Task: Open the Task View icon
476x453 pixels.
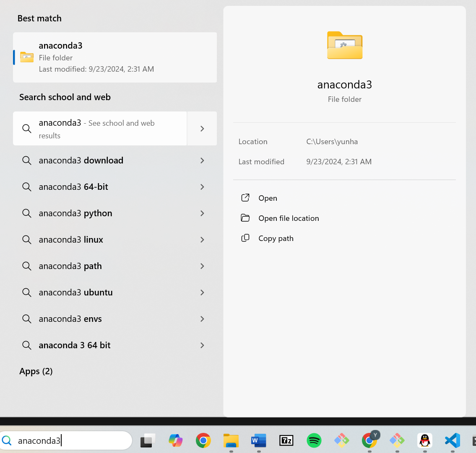Action: click(x=148, y=440)
